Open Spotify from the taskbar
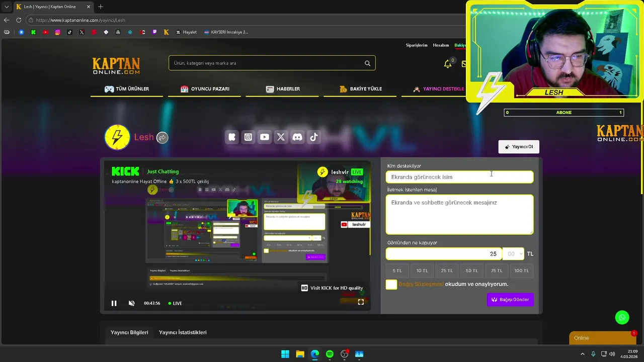Image resolution: width=644 pixels, height=362 pixels. (x=330, y=354)
